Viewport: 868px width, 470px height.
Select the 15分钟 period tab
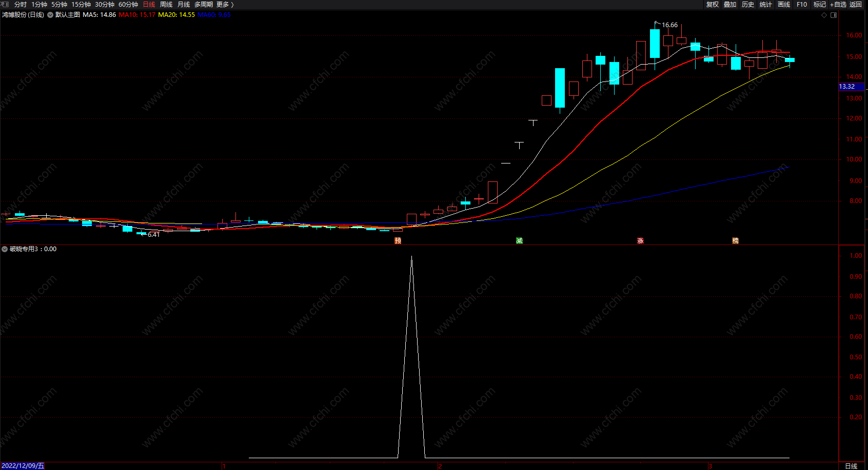[81, 4]
